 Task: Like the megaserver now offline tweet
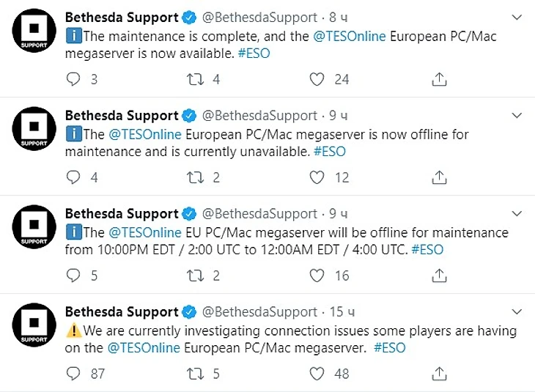[x=317, y=177]
